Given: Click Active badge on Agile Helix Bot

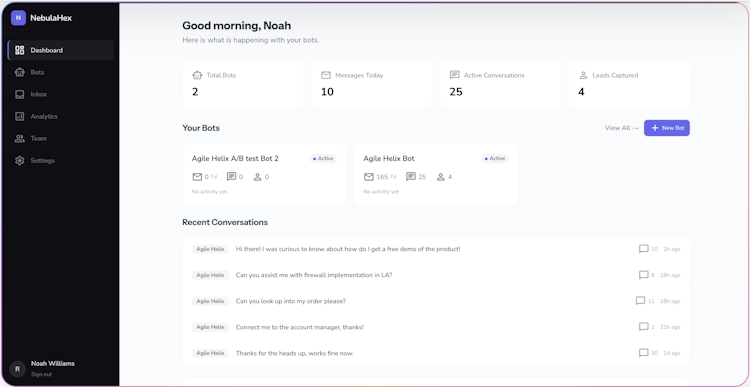Looking at the screenshot, I should [x=495, y=158].
